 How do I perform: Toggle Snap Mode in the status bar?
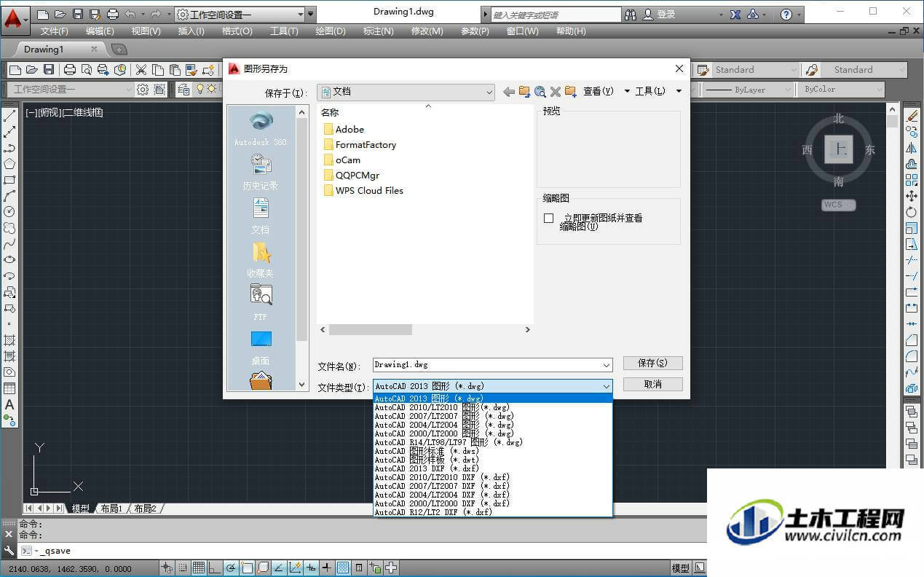click(183, 568)
